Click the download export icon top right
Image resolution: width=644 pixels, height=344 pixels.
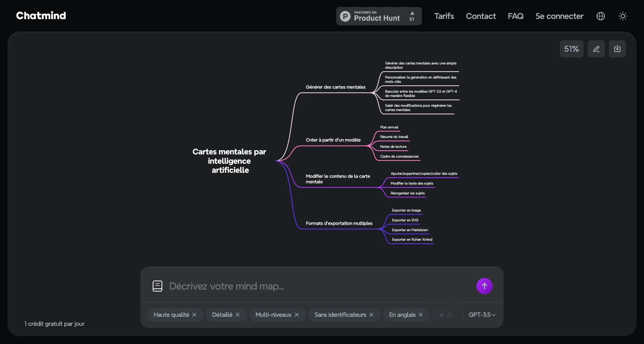617,49
